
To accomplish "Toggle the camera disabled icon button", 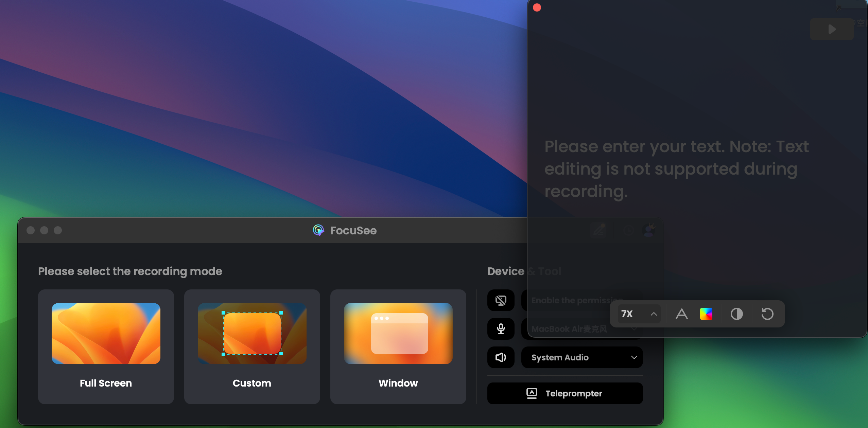I will [501, 300].
